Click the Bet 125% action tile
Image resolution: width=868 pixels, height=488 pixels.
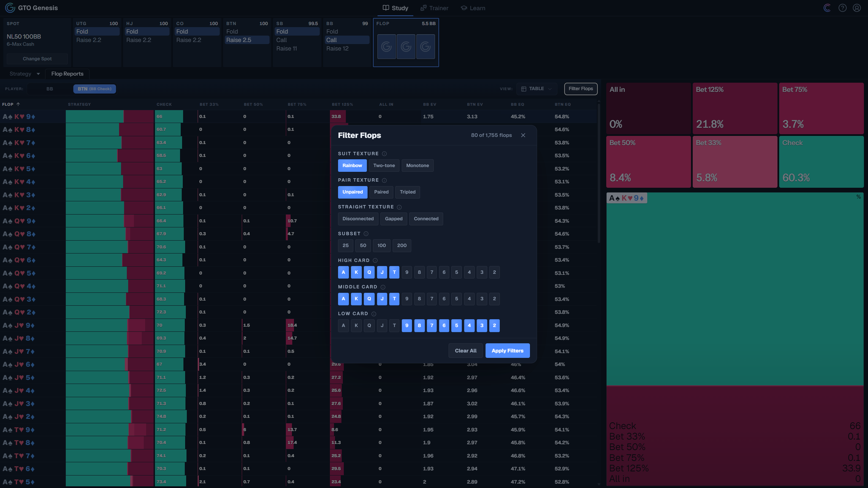[x=735, y=108]
